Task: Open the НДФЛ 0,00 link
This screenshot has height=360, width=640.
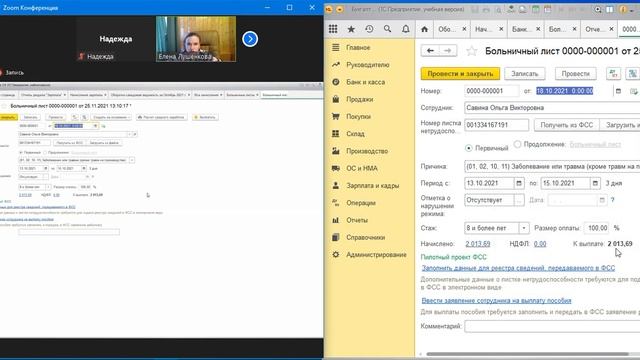Action: pos(540,244)
